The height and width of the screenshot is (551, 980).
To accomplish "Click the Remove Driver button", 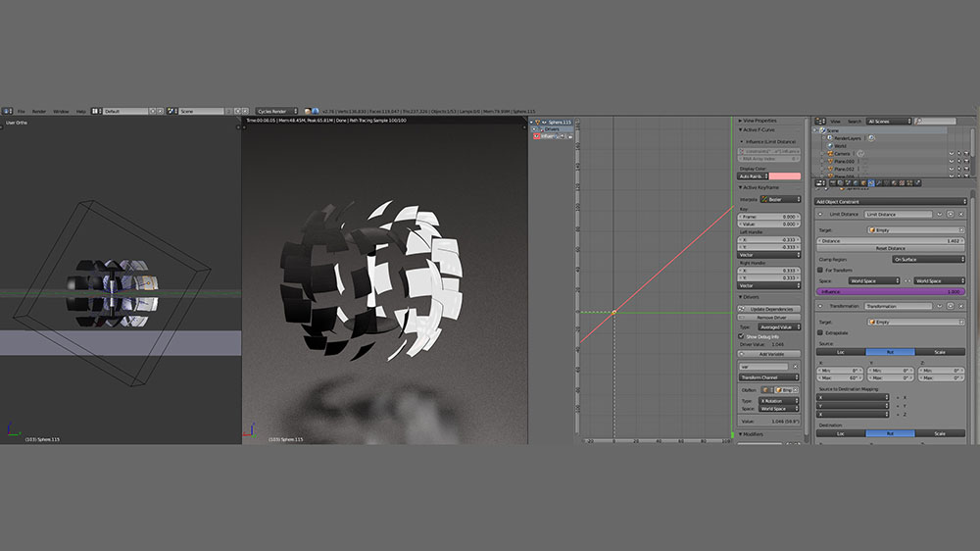I will [x=768, y=318].
